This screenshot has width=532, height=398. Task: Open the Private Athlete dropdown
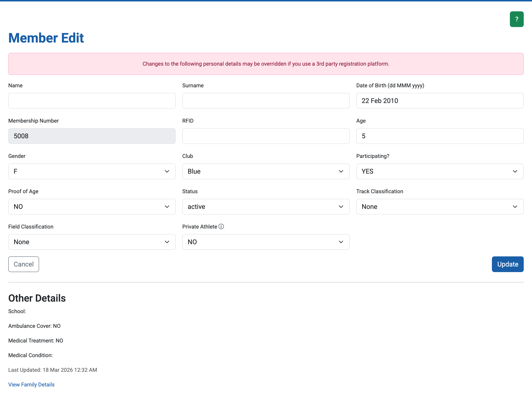point(266,242)
